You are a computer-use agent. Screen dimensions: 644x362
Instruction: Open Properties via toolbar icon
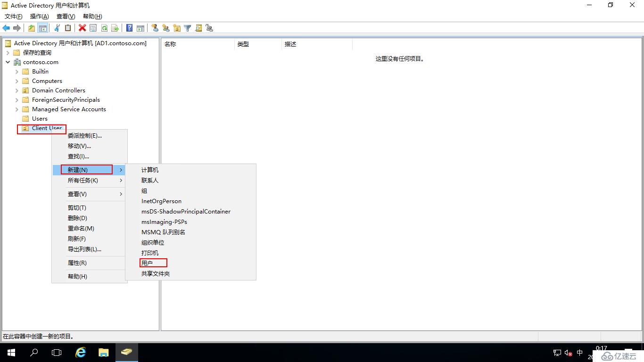(x=93, y=28)
